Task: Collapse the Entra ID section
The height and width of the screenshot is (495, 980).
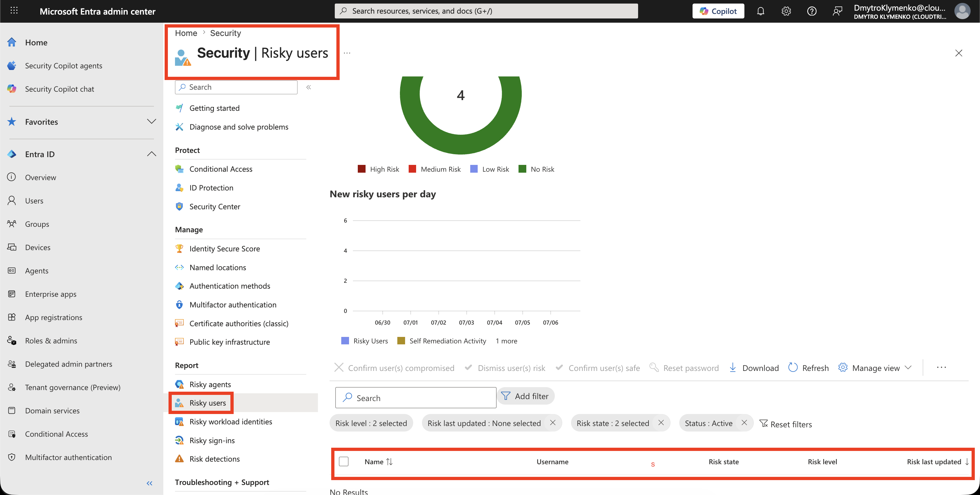Action: (151, 154)
